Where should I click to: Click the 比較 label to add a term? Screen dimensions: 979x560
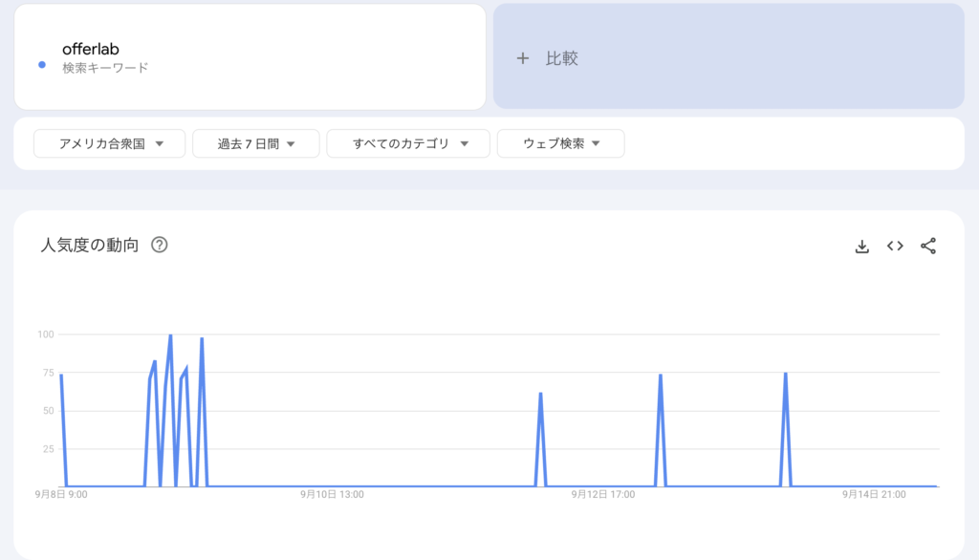pyautogui.click(x=562, y=58)
